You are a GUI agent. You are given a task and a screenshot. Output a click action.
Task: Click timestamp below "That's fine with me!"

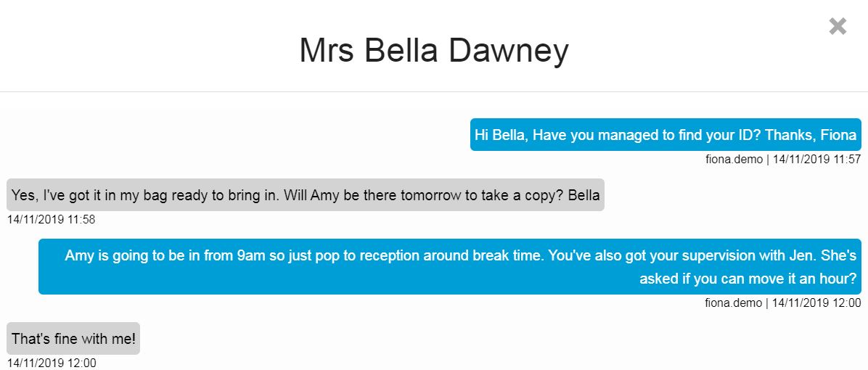(51, 363)
